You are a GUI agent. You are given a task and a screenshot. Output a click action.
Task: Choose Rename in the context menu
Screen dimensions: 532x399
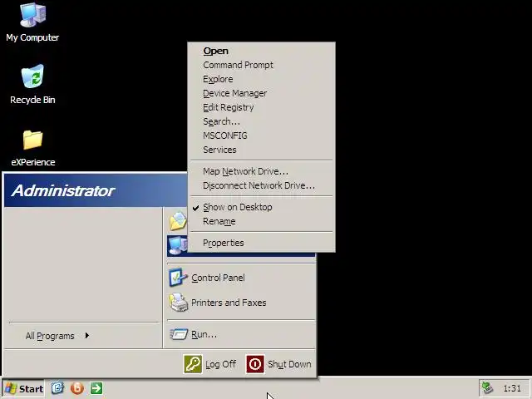pos(261,221)
